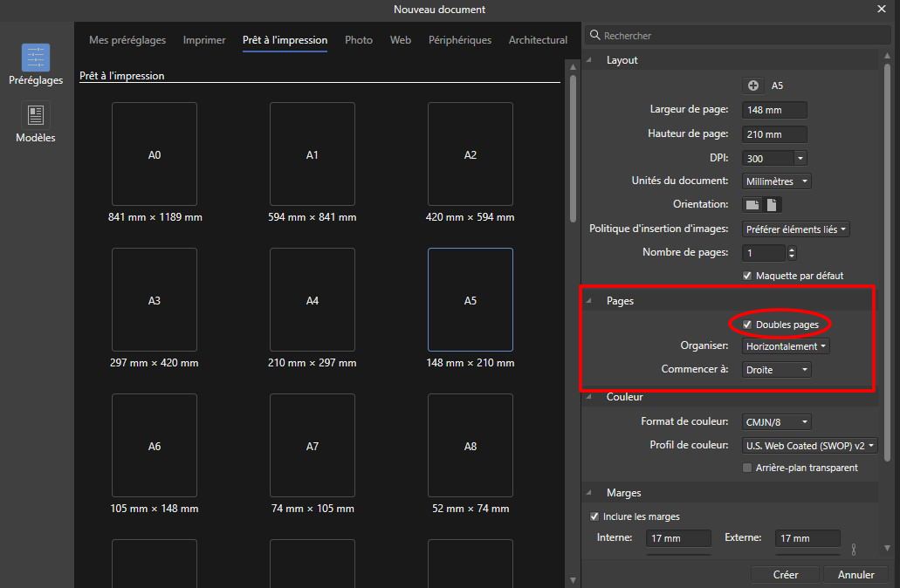Click the Nombre de pages field
The height and width of the screenshot is (588, 900).
764,252
